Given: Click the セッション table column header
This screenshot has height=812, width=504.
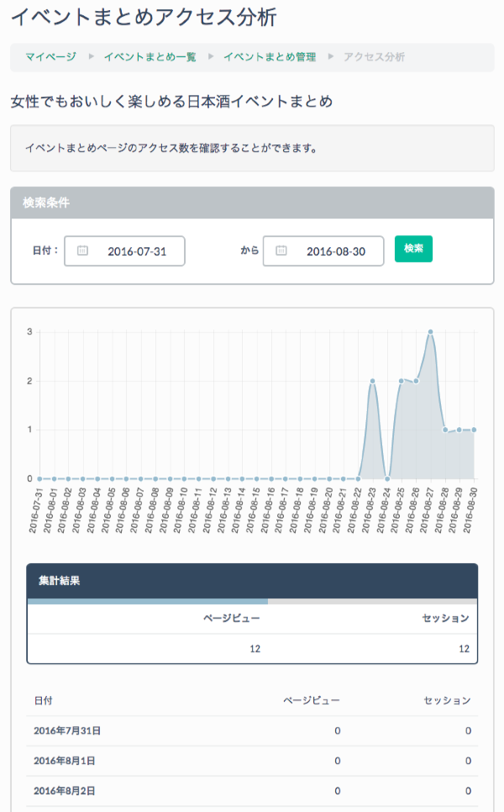Looking at the screenshot, I should 448,700.
